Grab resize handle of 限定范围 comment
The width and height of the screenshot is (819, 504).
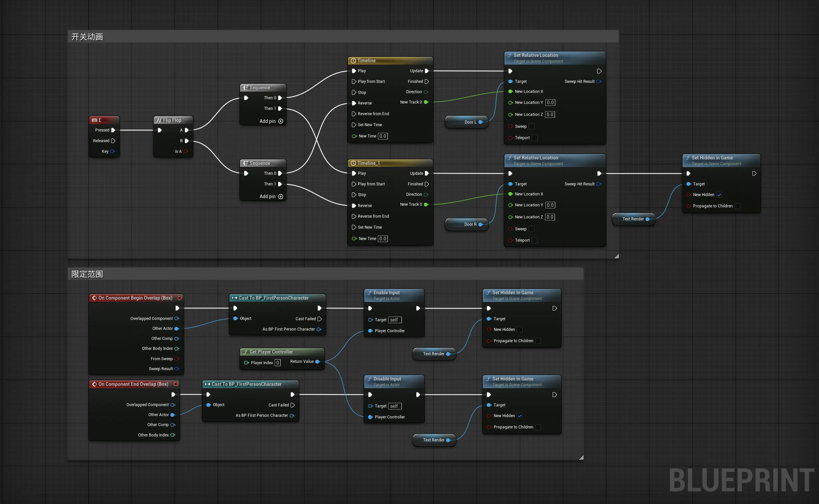[581, 458]
